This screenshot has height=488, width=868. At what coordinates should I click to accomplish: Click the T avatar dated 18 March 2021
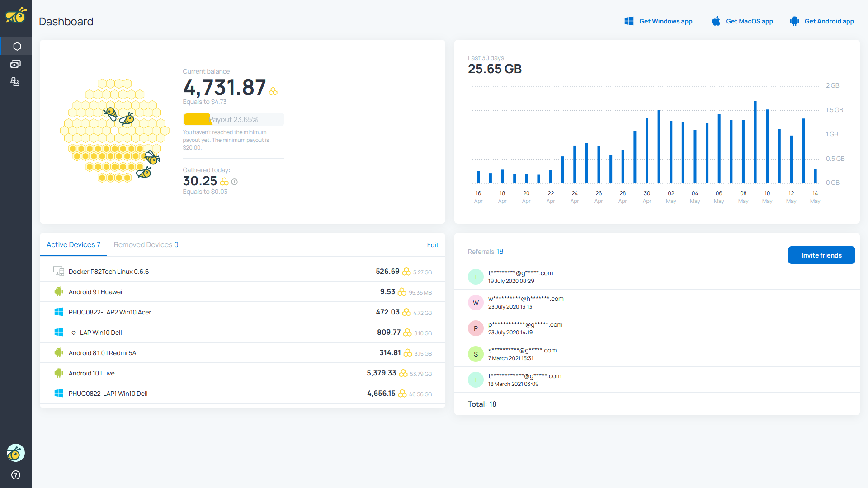476,380
